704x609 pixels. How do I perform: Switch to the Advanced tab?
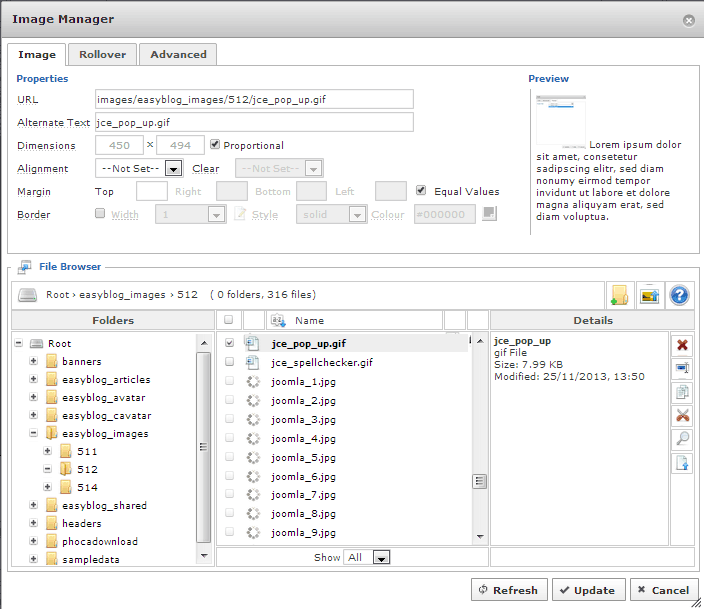pos(178,54)
